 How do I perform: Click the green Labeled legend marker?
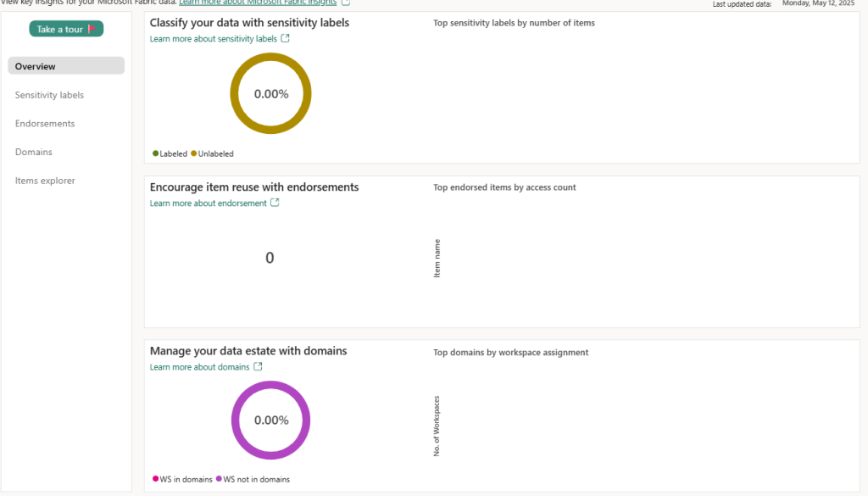(156, 153)
